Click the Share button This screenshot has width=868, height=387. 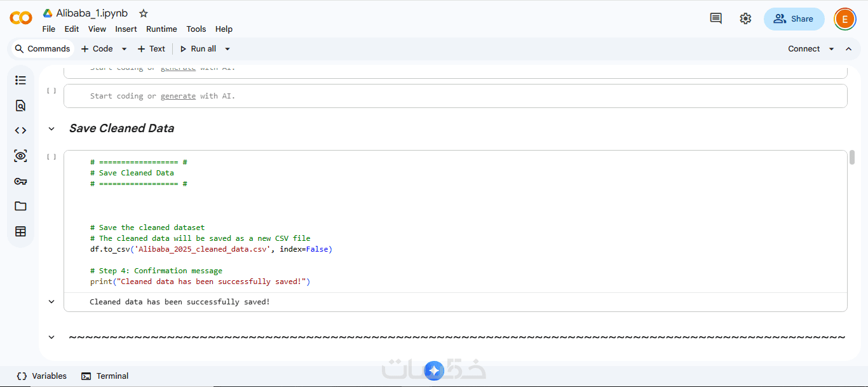click(x=794, y=19)
